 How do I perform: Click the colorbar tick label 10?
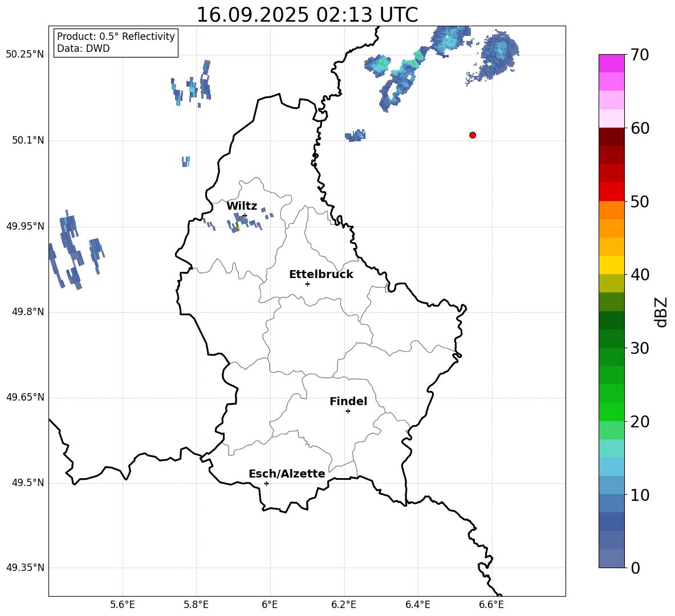640,495
